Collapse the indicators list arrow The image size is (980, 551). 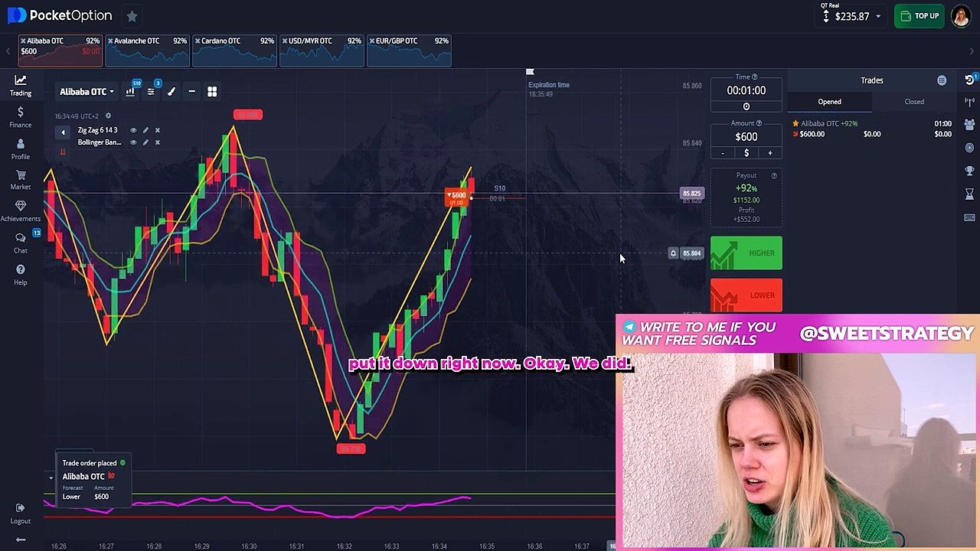point(63,132)
